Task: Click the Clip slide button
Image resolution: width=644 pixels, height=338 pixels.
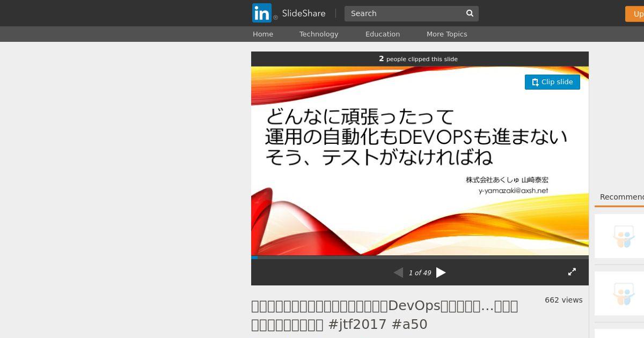Action: (552, 82)
